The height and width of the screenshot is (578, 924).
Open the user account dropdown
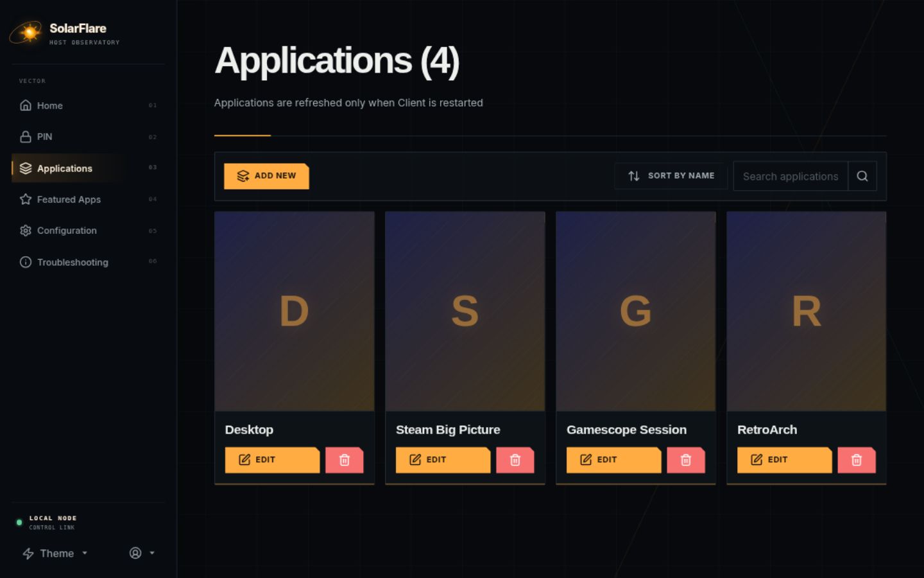(x=142, y=553)
